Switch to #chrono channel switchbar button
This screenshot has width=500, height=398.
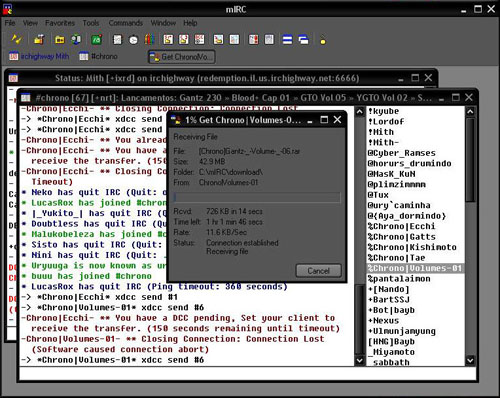tap(98, 56)
